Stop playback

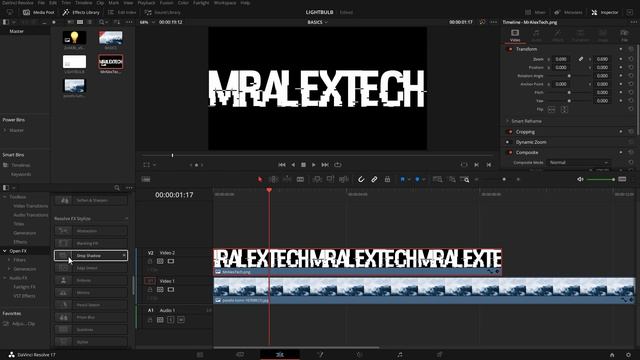coord(303,164)
